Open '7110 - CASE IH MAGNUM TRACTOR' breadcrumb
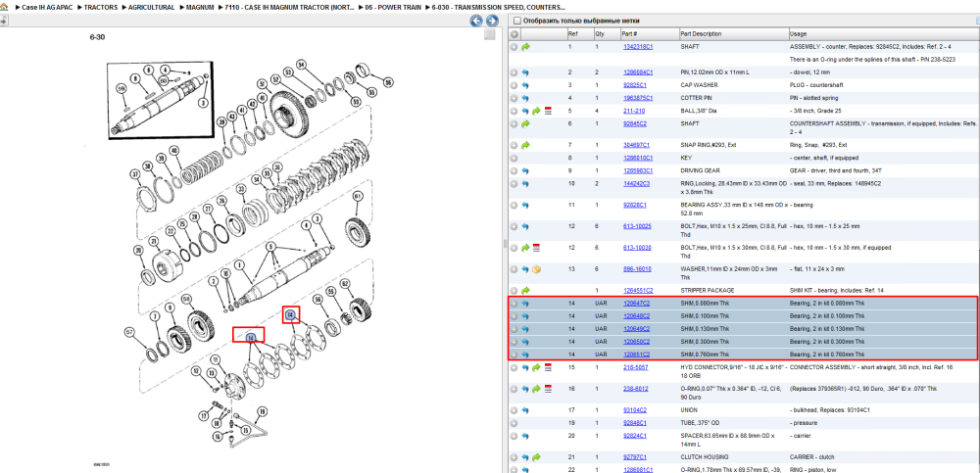Image resolution: width=980 pixels, height=473 pixels. [290, 8]
